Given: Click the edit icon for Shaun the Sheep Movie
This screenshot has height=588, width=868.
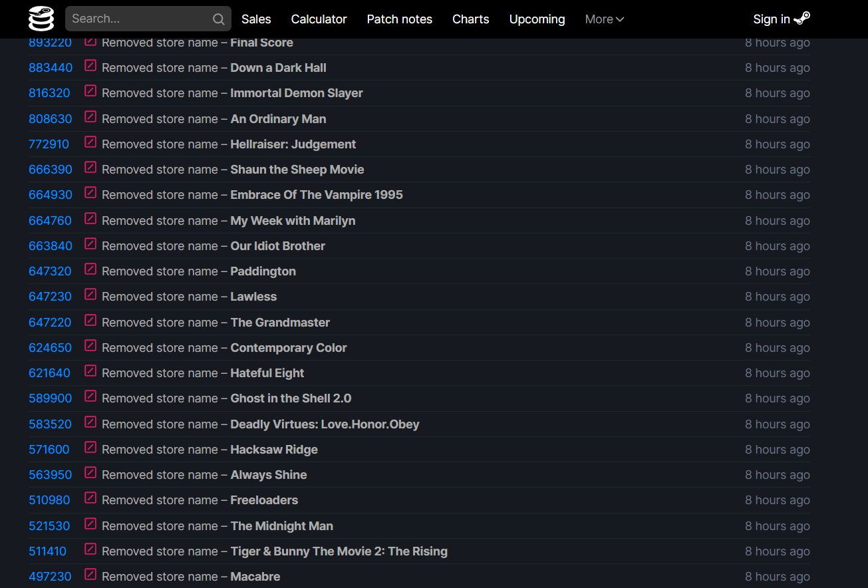Looking at the screenshot, I should click(90, 168).
